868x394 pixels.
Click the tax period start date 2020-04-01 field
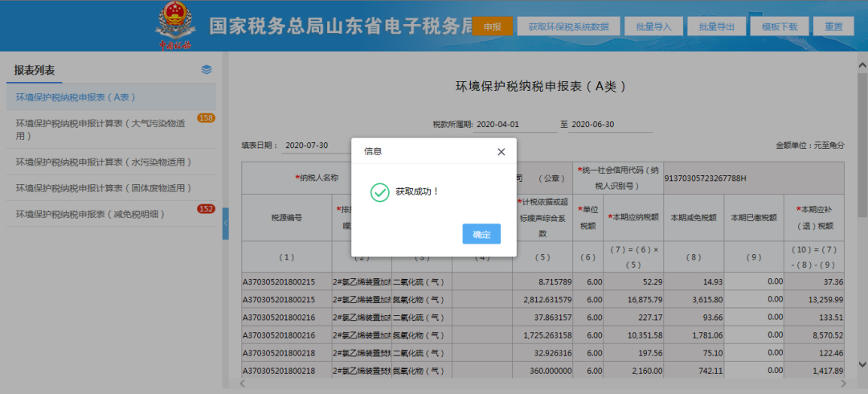pyautogui.click(x=515, y=125)
